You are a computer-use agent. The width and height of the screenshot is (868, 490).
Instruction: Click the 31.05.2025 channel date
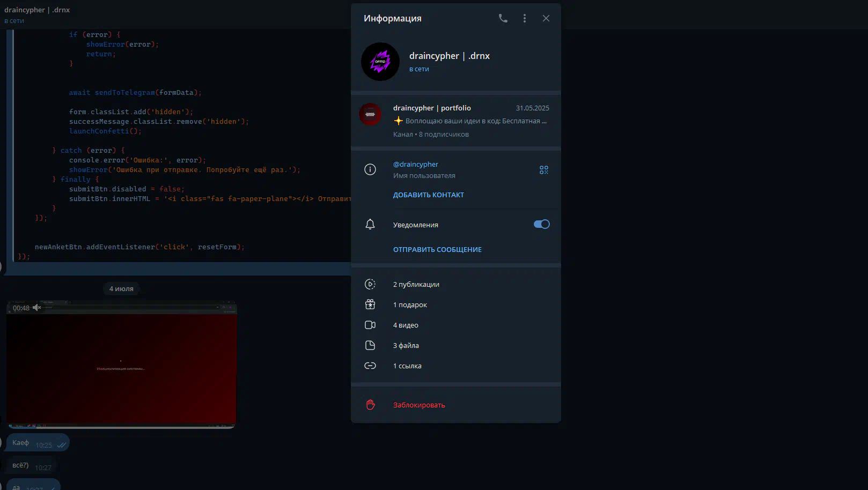click(532, 108)
